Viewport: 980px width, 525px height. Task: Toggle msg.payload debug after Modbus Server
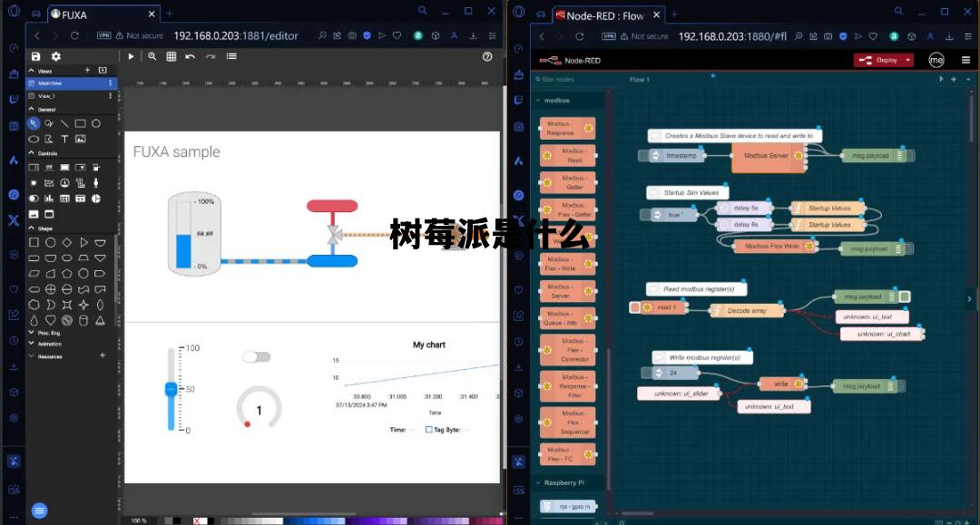tap(910, 155)
